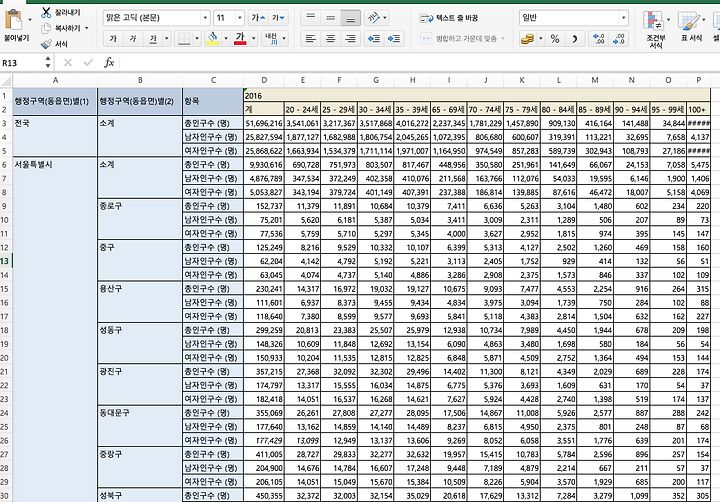Image resolution: width=720 pixels, height=502 pixels.
Task: Align text to the right
Action: pos(350,39)
